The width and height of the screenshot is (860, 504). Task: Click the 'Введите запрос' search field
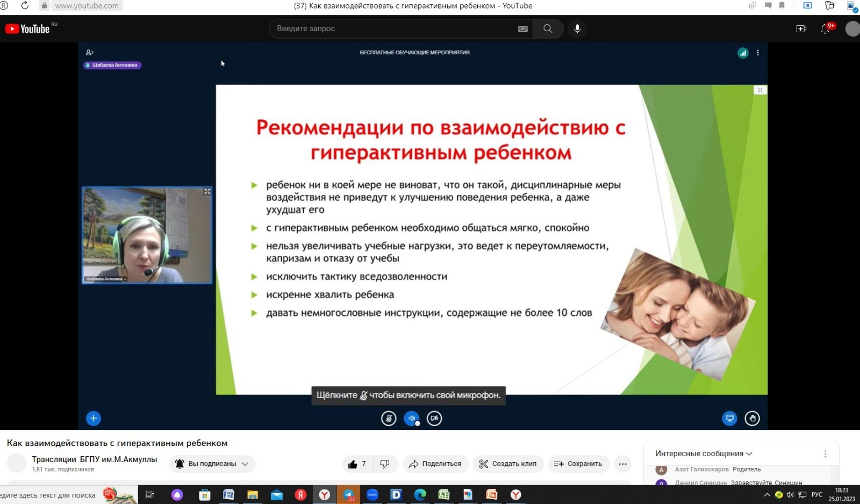(x=395, y=28)
